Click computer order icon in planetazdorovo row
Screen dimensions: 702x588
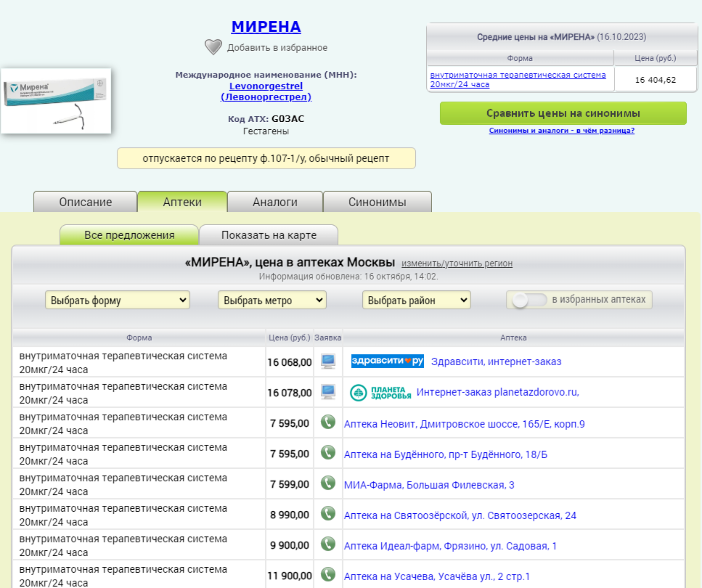coord(328,392)
